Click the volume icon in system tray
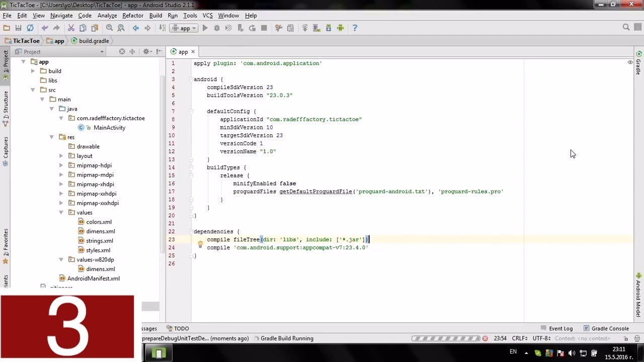Screen dimensions: 644x362 click(x=572, y=353)
